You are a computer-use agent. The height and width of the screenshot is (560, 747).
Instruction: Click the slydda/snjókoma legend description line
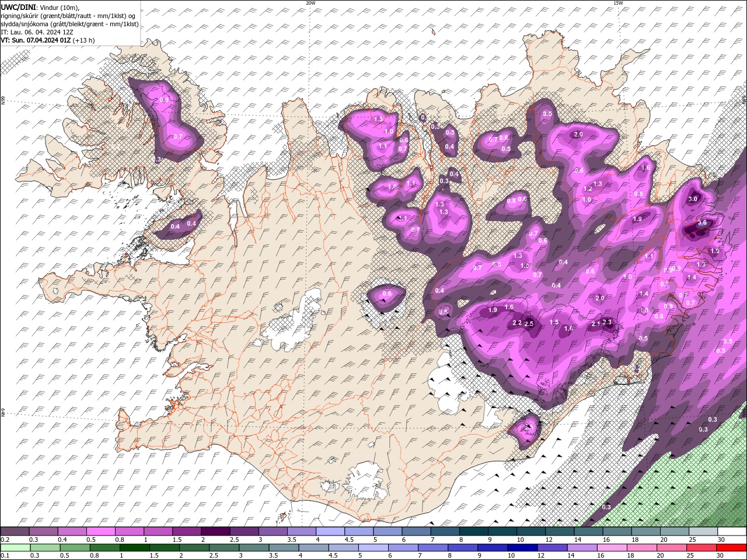point(69,24)
